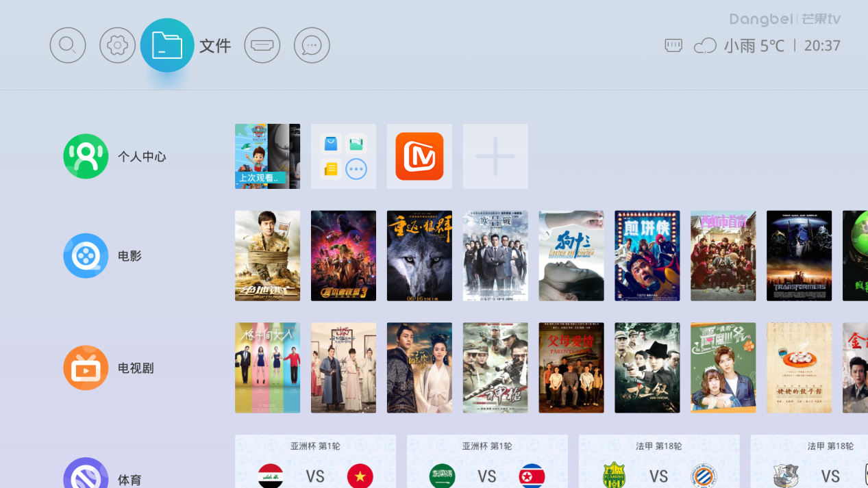The height and width of the screenshot is (488, 868).
Task: Click the network port status icon
Action: pos(673,46)
